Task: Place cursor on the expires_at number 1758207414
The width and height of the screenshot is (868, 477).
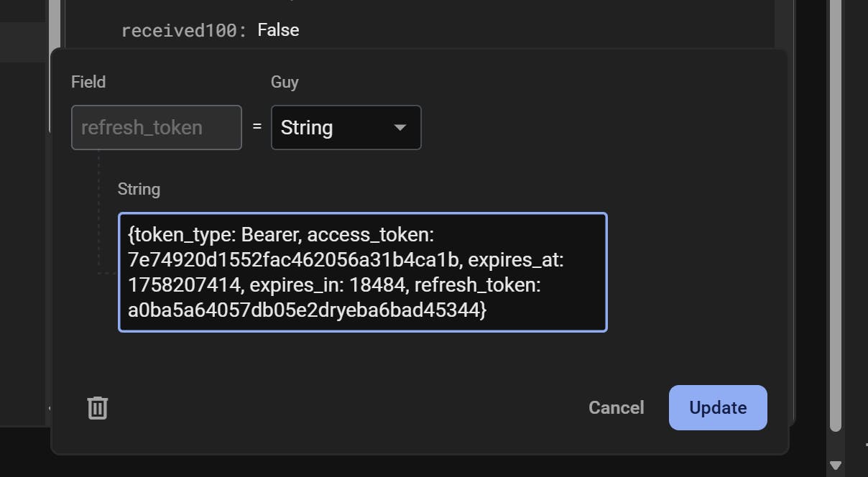Action: 183,285
